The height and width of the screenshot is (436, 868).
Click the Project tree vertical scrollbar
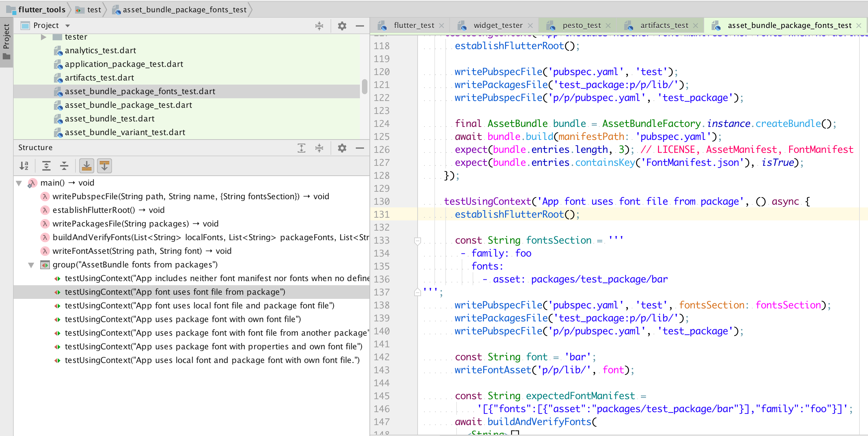tap(365, 86)
